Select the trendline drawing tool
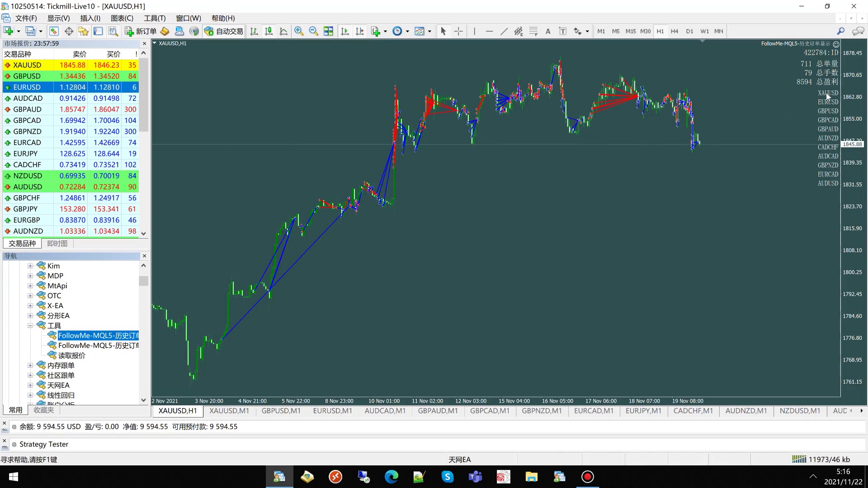The image size is (868, 488). (504, 31)
